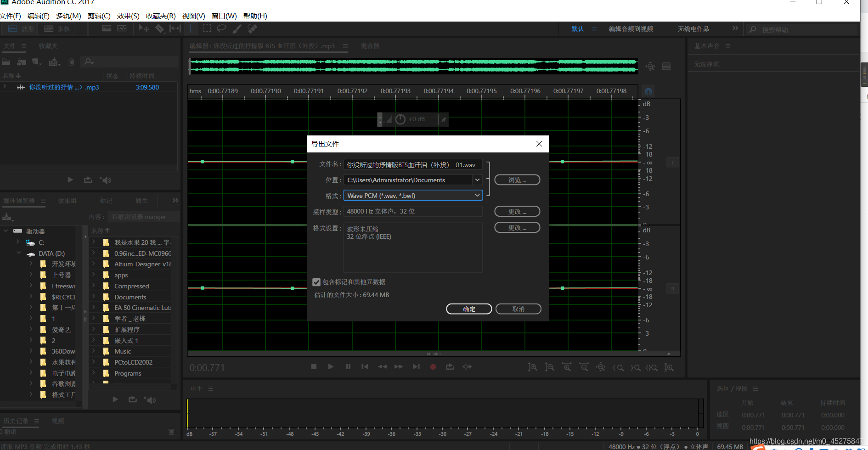Select the Paintbrush Selection tool
Screen dimensions: 868x450
pos(237,28)
